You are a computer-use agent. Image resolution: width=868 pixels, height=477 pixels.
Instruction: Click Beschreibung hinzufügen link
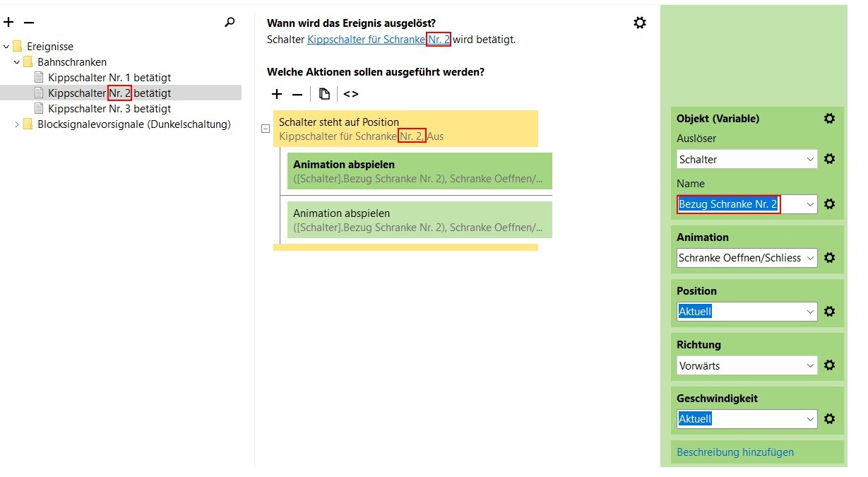[735, 452]
